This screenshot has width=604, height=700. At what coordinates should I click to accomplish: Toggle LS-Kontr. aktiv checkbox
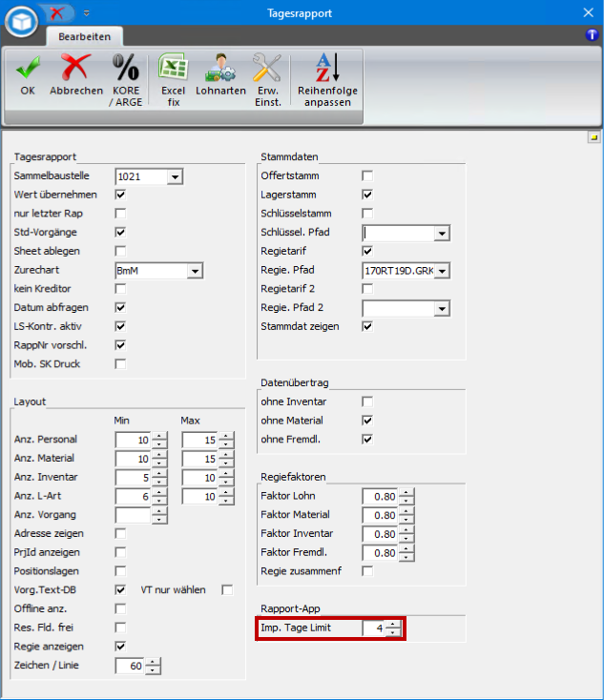coord(120,326)
